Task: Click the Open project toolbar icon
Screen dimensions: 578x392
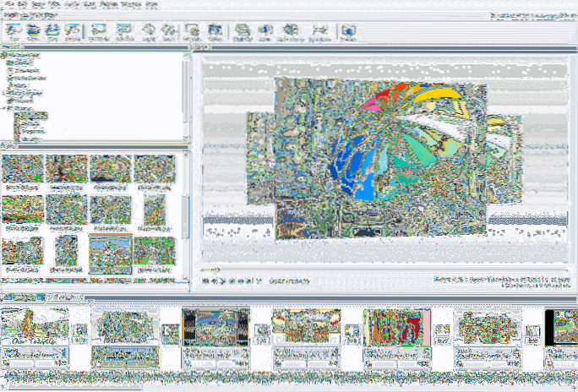Action: [35, 33]
